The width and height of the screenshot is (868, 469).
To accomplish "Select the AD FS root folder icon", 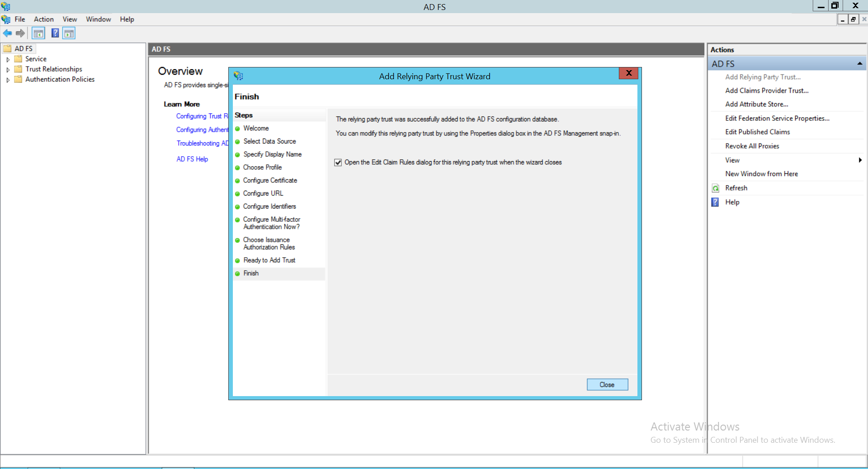I will pos(8,48).
